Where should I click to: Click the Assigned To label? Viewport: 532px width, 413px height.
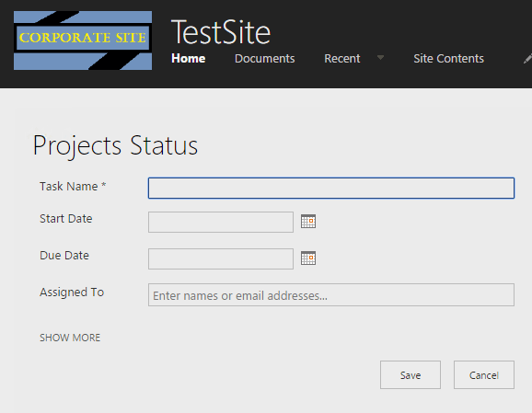pyautogui.click(x=72, y=292)
